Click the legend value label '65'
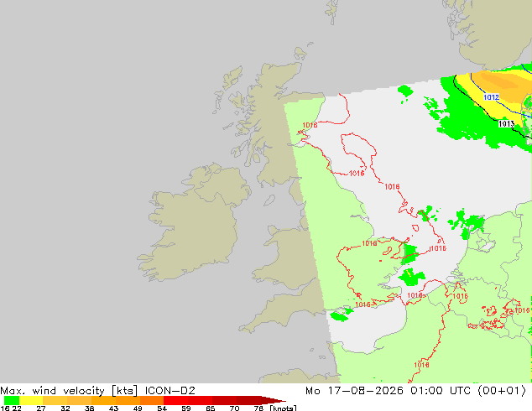This screenshot has width=532, height=411. click(211, 408)
